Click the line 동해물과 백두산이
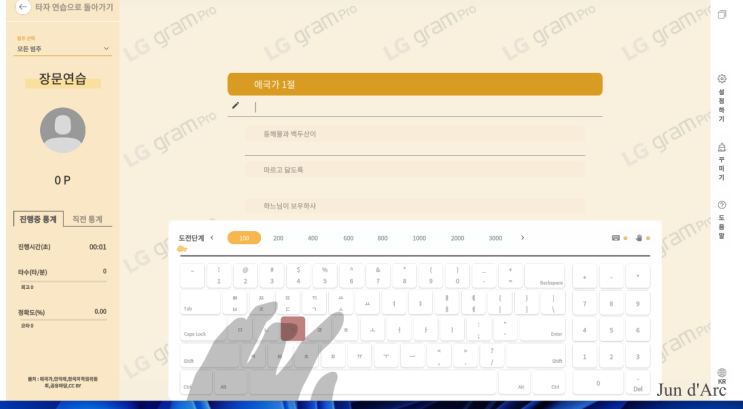743x409 pixels. point(415,134)
